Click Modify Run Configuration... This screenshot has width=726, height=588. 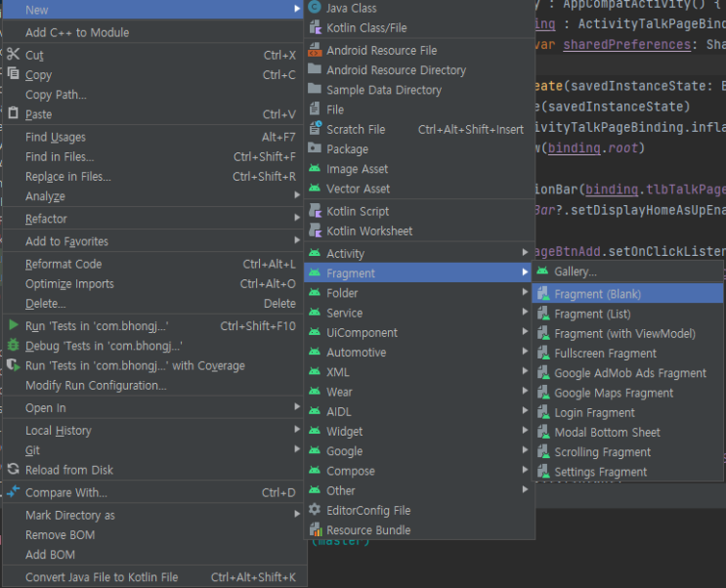(152, 385)
